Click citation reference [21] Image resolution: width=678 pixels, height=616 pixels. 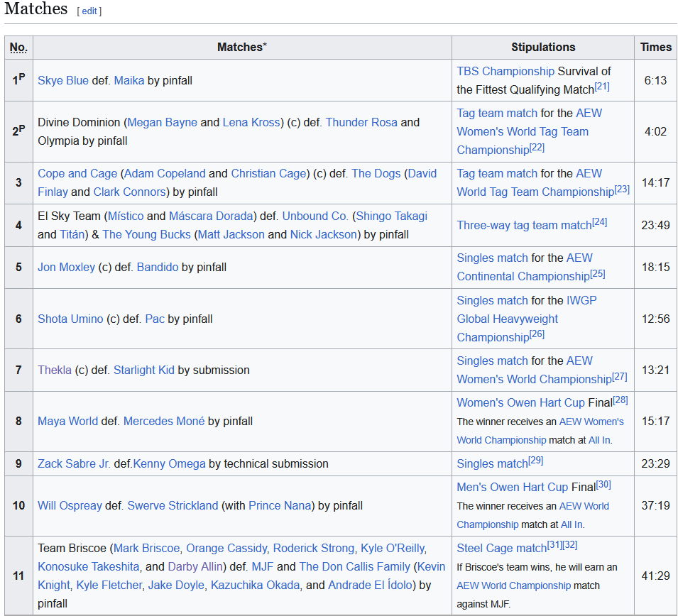602,87
